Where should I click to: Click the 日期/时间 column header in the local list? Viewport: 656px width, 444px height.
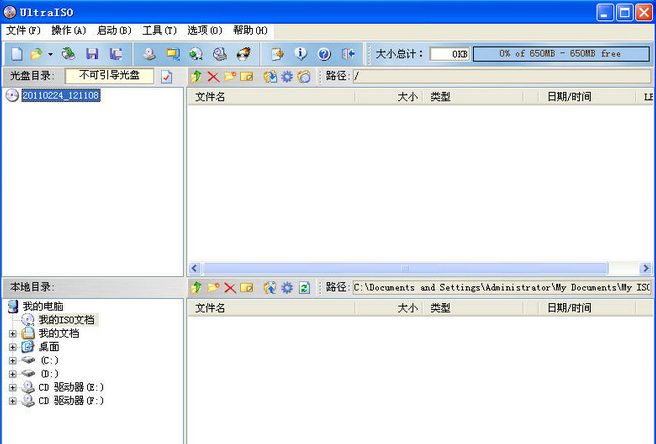click(x=570, y=308)
